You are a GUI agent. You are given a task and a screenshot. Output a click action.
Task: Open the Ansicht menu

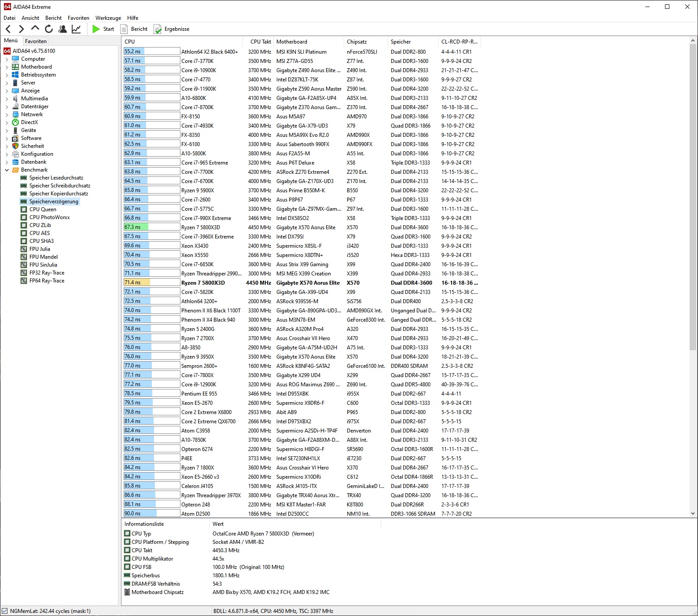click(x=30, y=18)
